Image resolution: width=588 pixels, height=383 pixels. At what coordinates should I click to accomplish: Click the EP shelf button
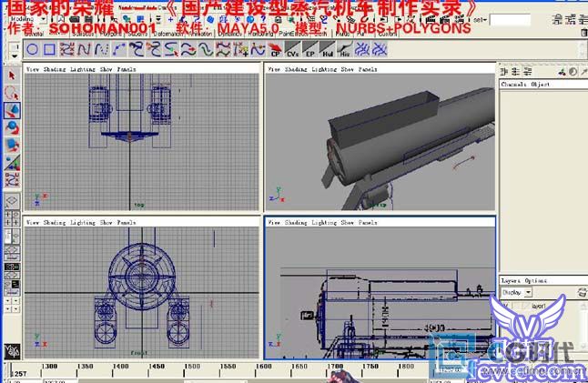click(309, 49)
